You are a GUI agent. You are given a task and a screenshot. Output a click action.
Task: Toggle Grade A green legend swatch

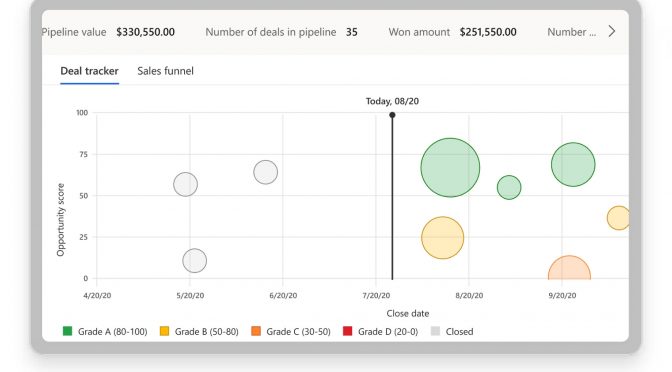pos(67,331)
